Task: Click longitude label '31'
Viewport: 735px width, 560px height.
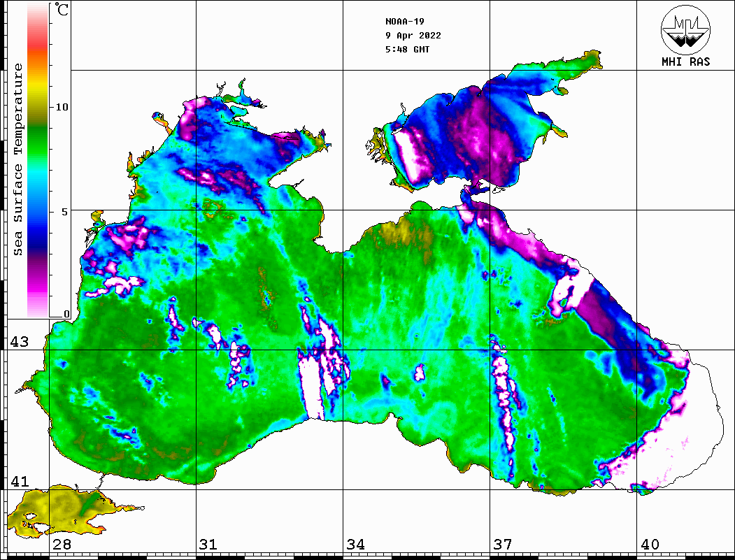Action: 208,544
